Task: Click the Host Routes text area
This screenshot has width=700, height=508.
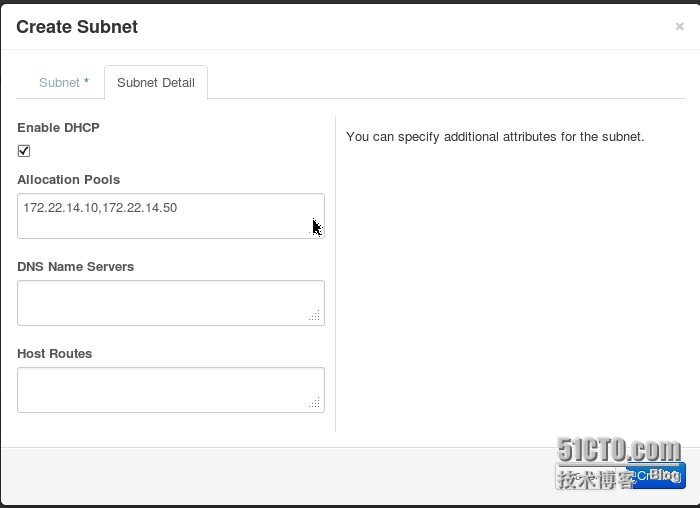Action: (x=171, y=390)
